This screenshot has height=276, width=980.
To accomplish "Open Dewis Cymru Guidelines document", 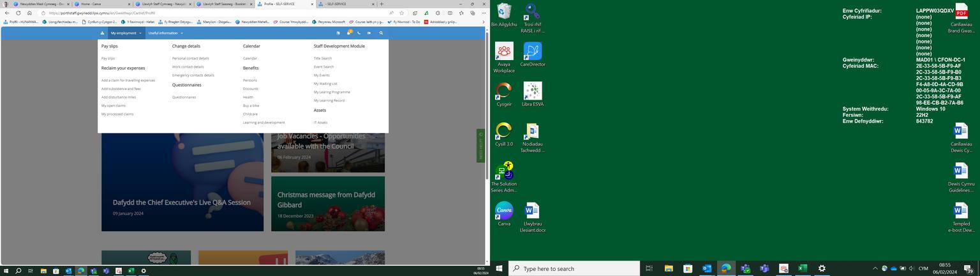I will click(x=961, y=178).
